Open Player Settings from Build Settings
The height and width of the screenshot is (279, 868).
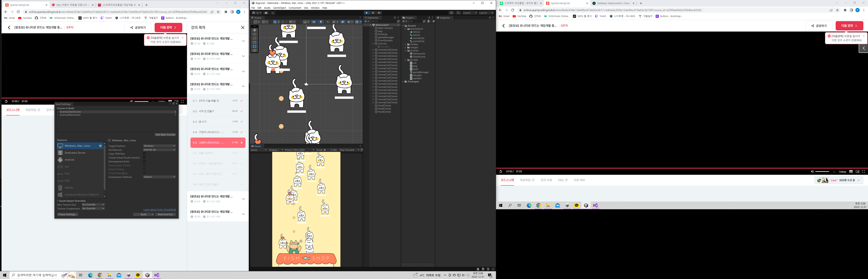68,214
